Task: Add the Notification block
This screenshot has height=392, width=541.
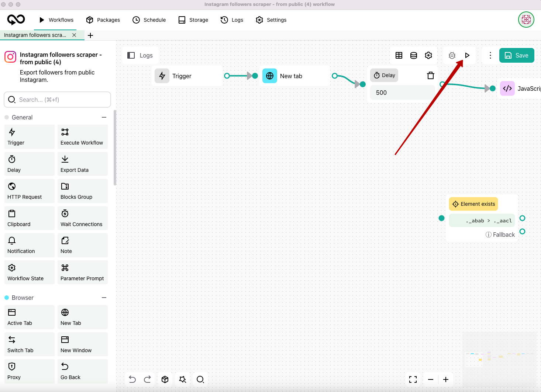Action: click(x=30, y=245)
